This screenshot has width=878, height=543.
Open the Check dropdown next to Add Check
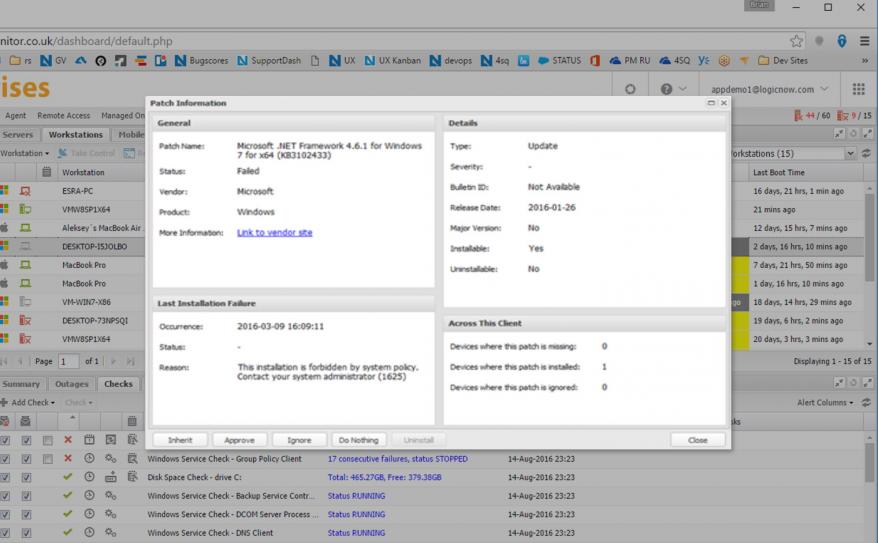click(78, 402)
